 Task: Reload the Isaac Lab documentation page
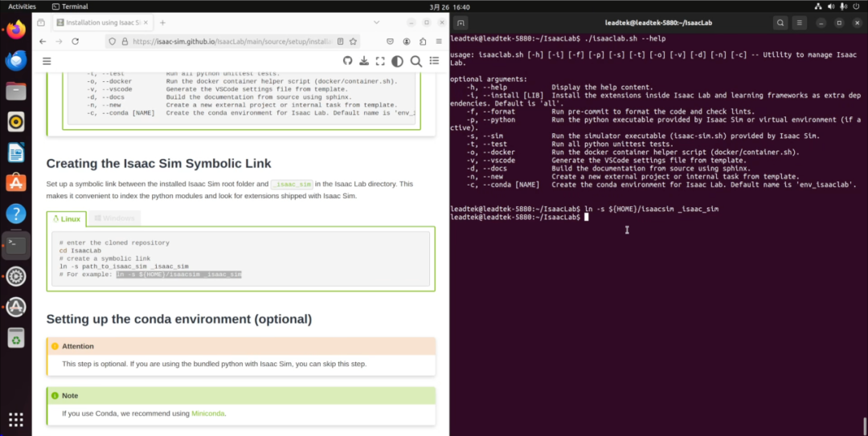point(76,42)
